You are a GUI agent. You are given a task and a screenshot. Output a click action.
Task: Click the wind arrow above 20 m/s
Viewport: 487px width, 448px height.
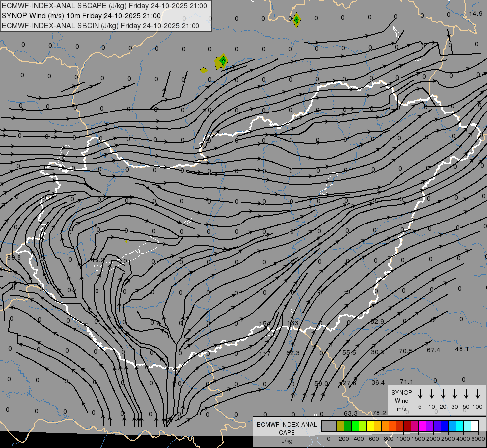(x=443, y=393)
